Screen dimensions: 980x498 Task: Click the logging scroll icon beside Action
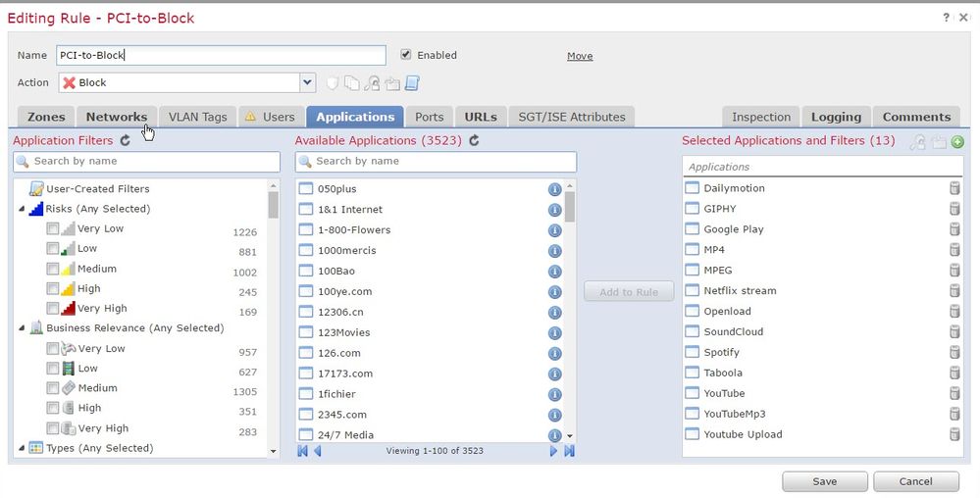tap(412, 83)
